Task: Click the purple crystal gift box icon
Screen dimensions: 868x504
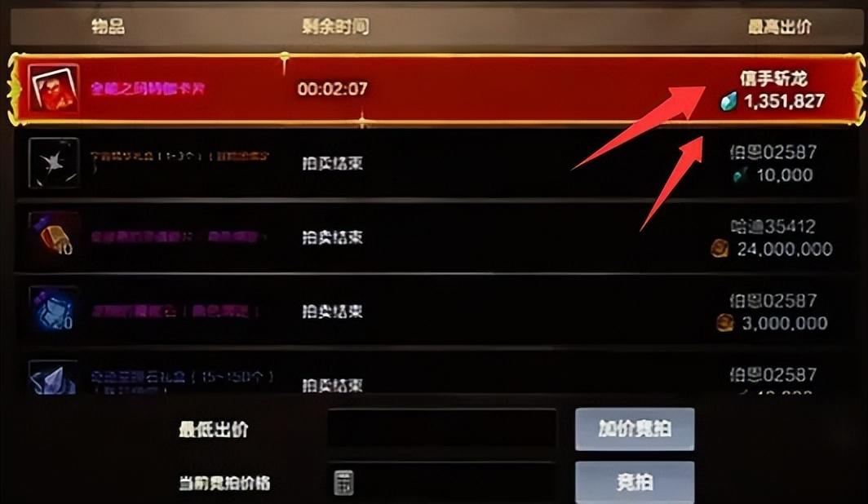Action: click(54, 378)
